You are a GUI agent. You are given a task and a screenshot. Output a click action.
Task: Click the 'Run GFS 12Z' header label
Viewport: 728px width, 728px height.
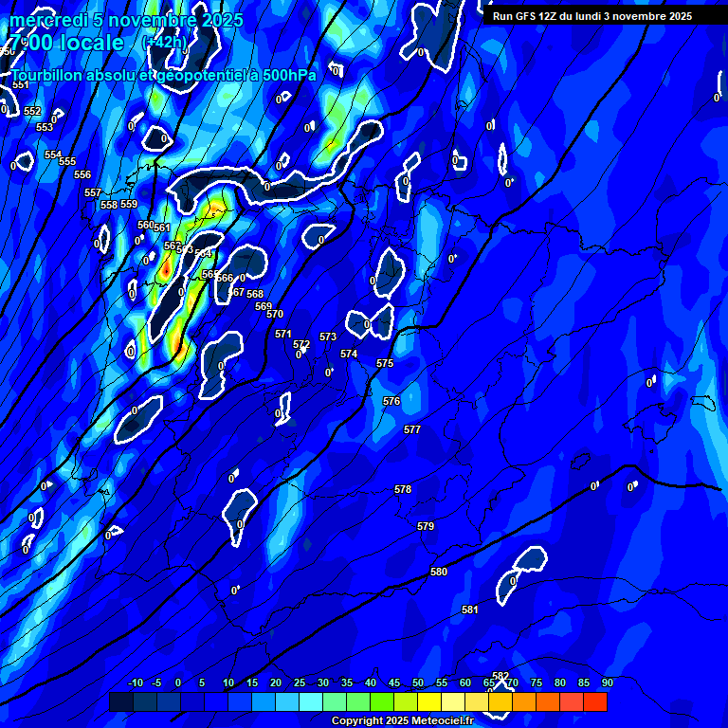591,16
